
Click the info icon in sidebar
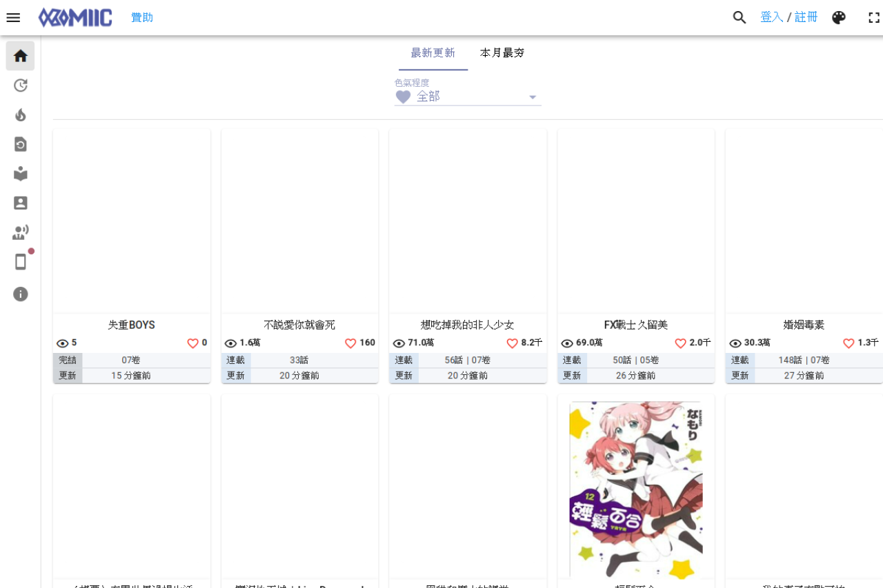tap(21, 294)
